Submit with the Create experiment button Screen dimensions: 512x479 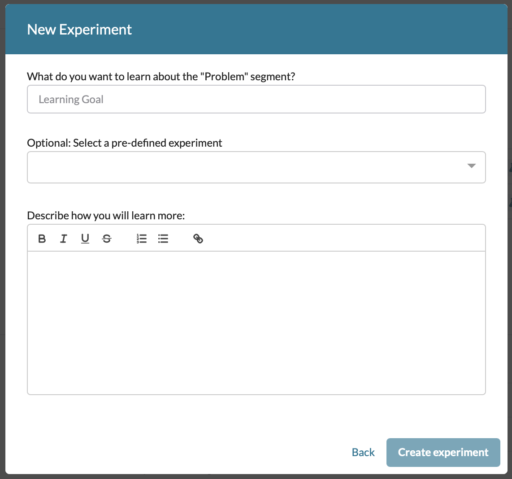coord(443,452)
